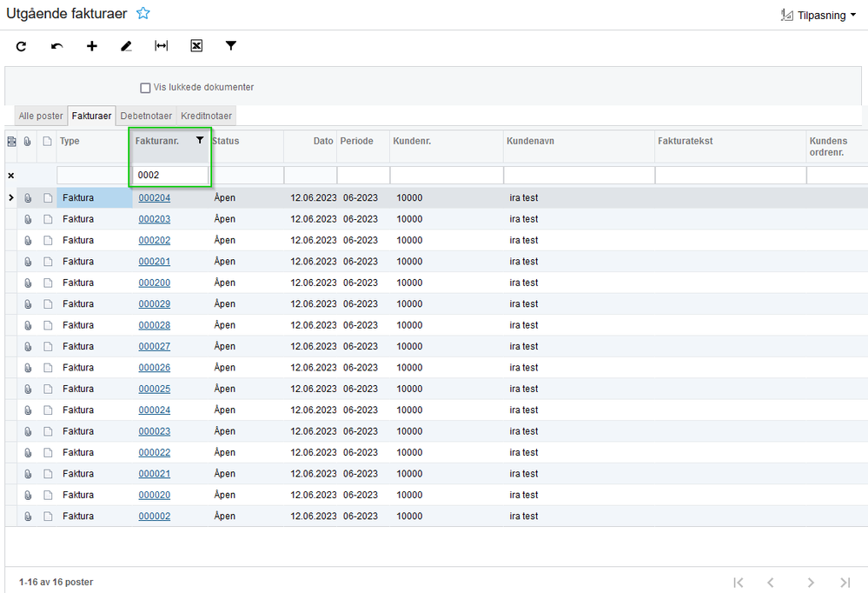Open note icon for invoice 000203
Viewport: 868px width, 593px height.
(48, 219)
